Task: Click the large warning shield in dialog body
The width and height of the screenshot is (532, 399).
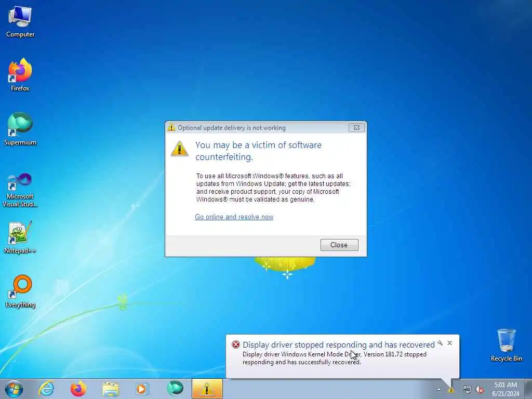Action: click(179, 149)
